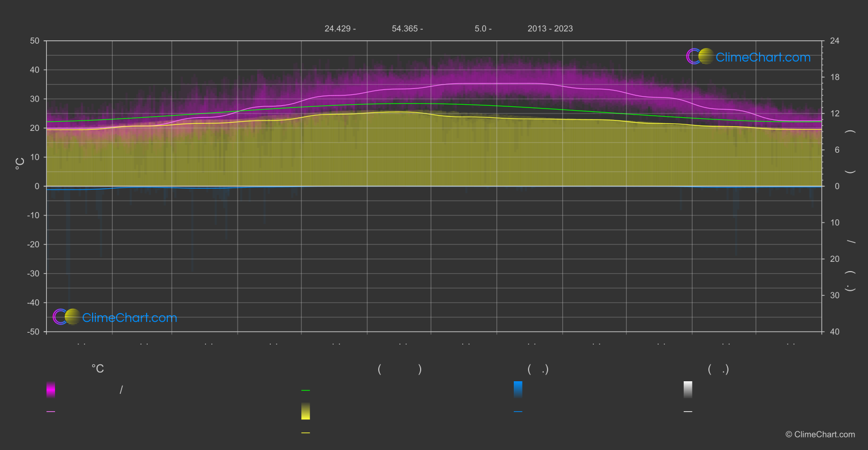
Task: Click the blue line legend marker
Action: (518, 412)
